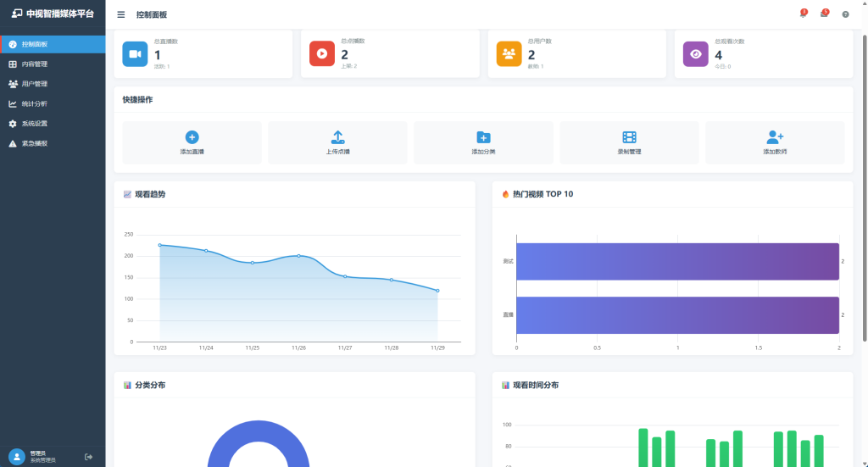Click the red play icon for 总点播数
The height and width of the screenshot is (467, 868).
point(321,53)
